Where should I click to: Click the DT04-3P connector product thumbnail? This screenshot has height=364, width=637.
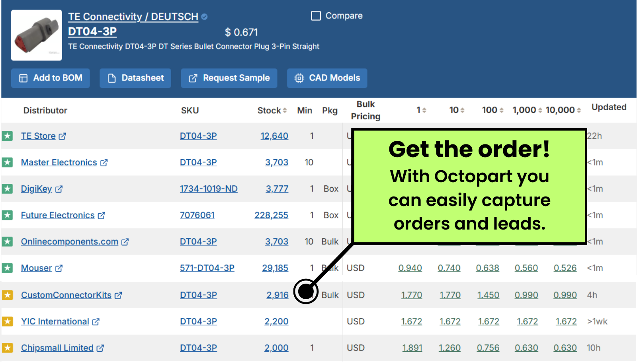[x=36, y=34]
